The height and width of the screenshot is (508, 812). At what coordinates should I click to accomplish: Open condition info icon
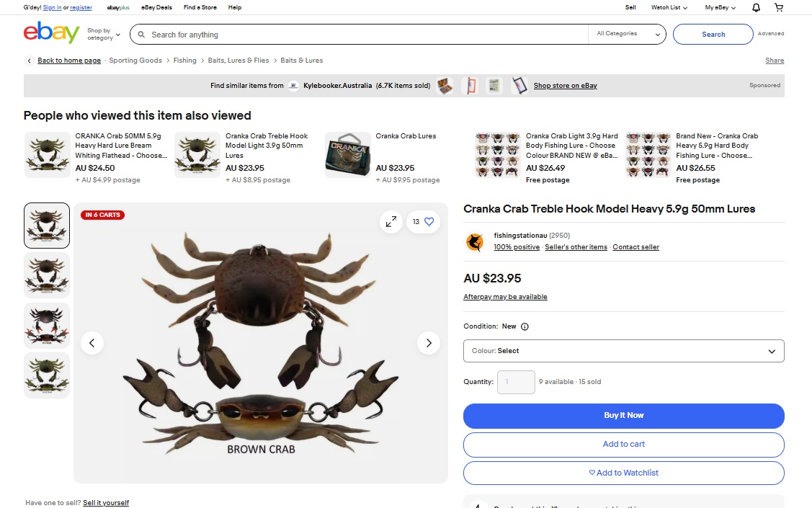pyautogui.click(x=525, y=326)
